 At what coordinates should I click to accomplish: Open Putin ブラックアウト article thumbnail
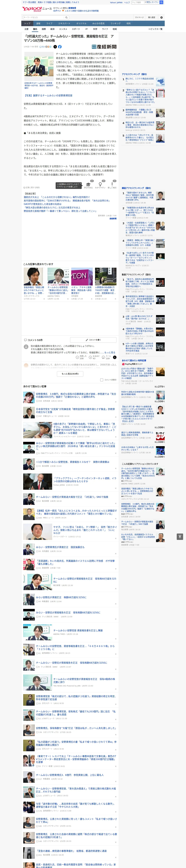(x=38, y=481)
